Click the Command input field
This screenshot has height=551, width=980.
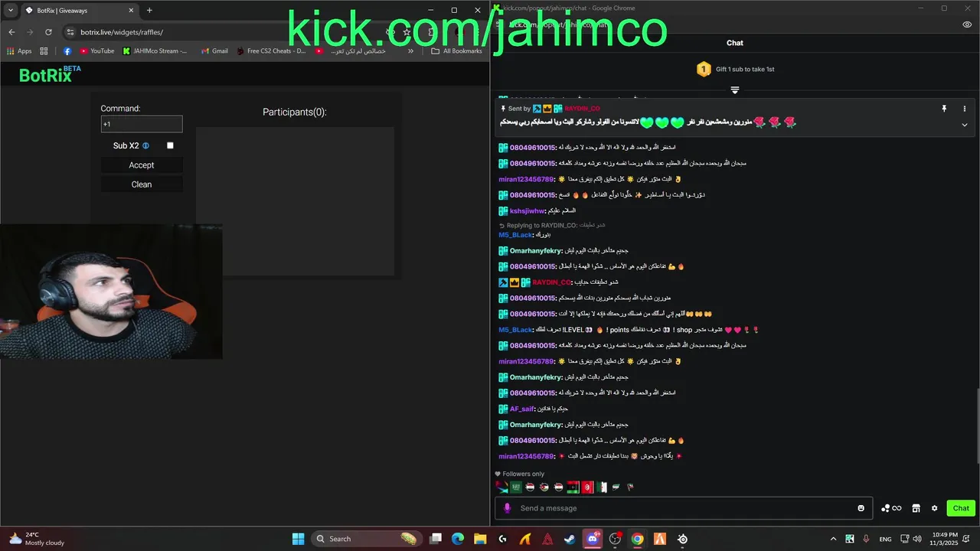[142, 124]
